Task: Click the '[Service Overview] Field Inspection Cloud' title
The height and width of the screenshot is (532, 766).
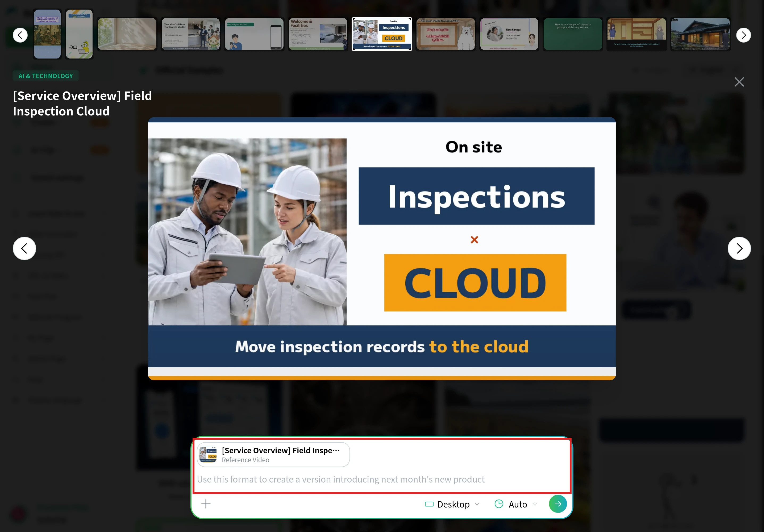Action: tap(82, 103)
